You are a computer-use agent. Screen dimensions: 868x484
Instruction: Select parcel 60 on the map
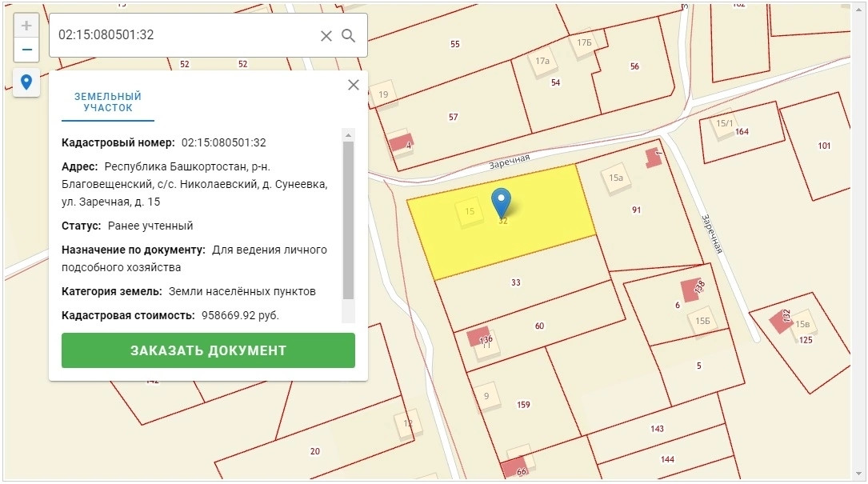click(x=540, y=326)
